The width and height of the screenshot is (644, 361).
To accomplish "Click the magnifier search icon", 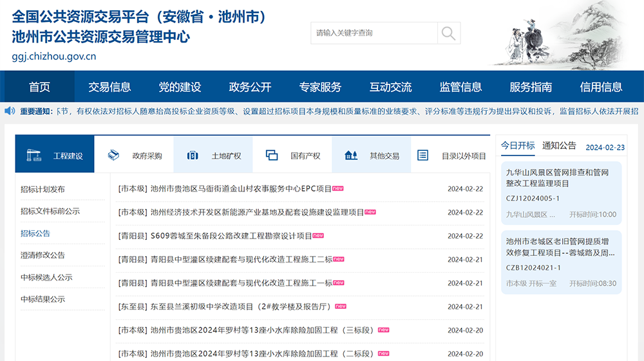I will (x=448, y=33).
